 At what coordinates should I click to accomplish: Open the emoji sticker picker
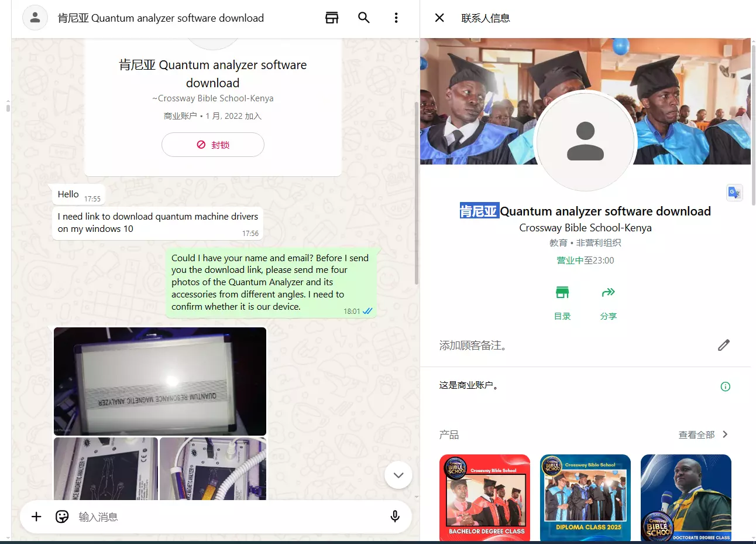click(62, 516)
